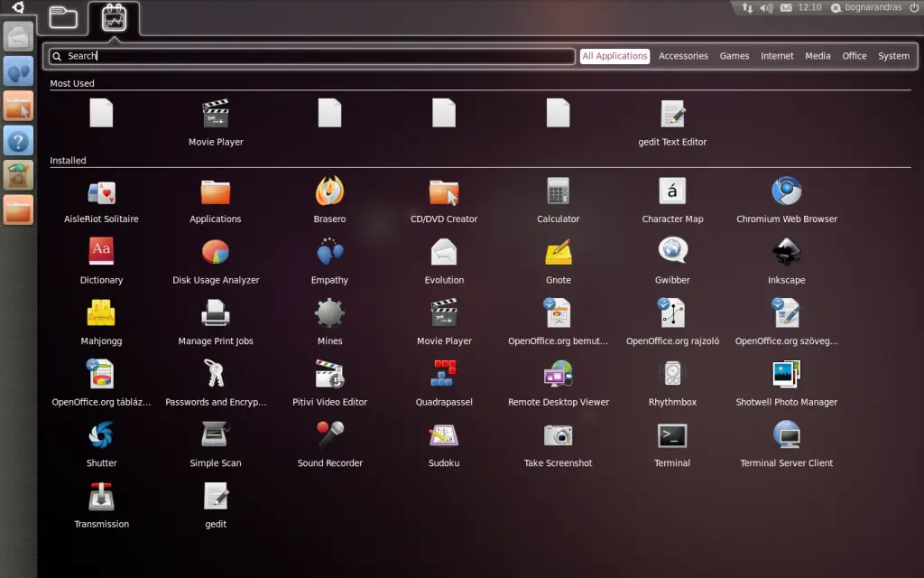Launch OpenOffice.org bemutató presentation app
Viewport: 924px width, 578px height.
[x=558, y=322]
